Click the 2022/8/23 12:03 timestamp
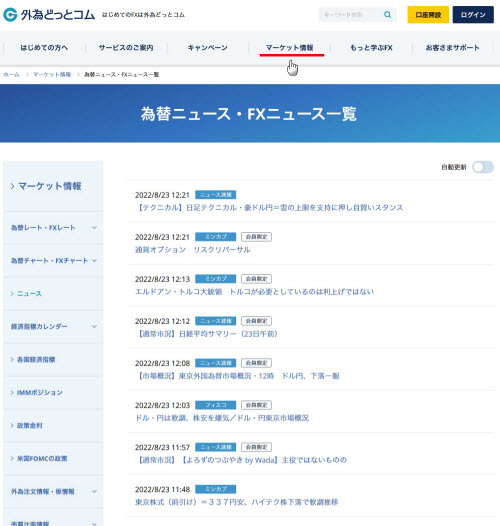The width and height of the screenshot is (500, 526). 162,405
